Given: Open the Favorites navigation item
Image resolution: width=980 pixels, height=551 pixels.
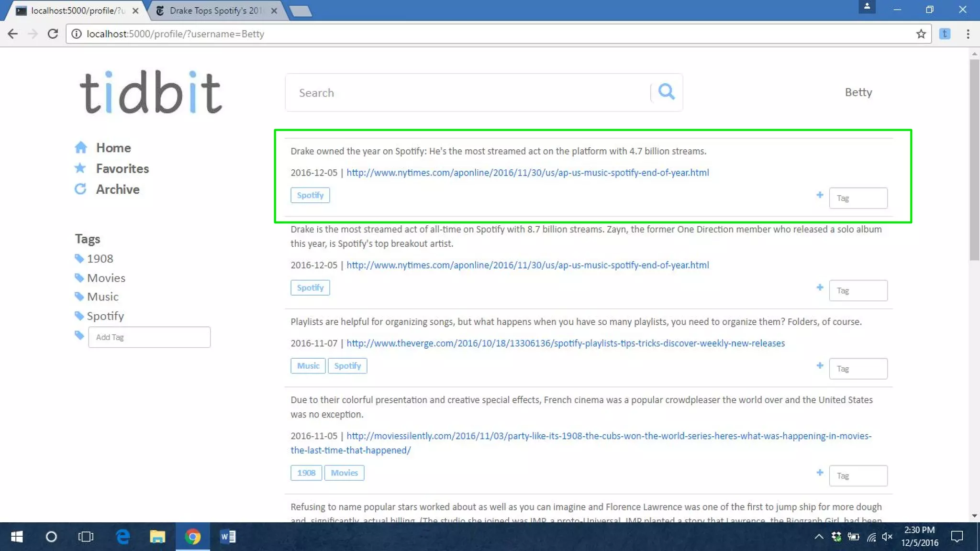Looking at the screenshot, I should (x=122, y=168).
